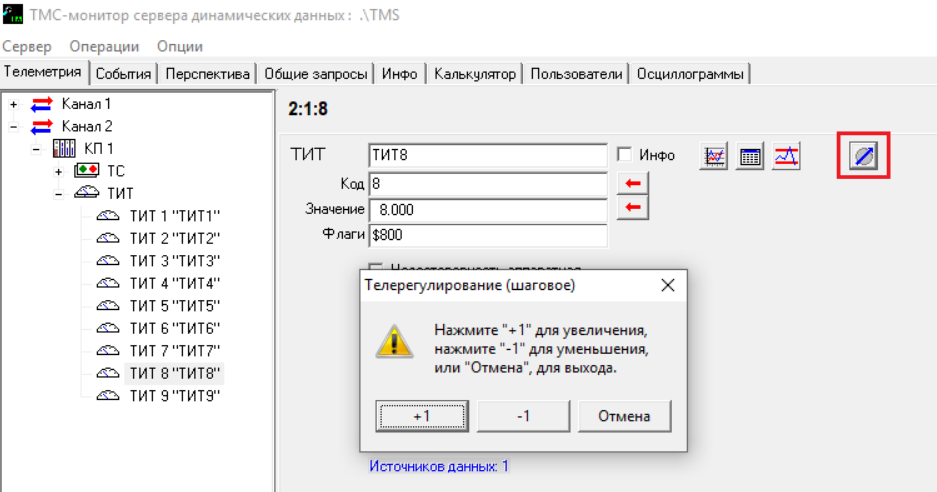Expand the Канал 1 tree node

pyautogui.click(x=14, y=104)
